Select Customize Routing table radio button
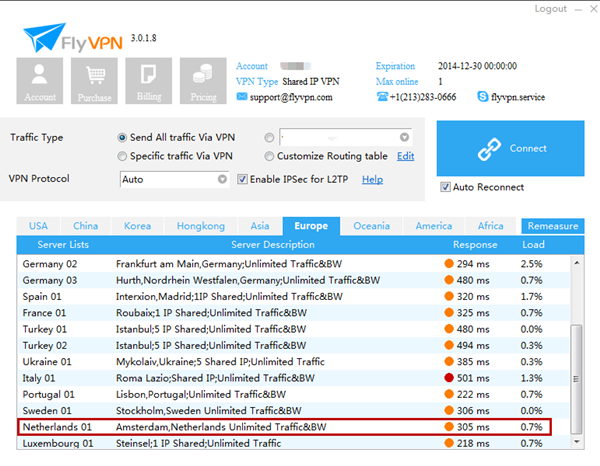Image resolution: width=600 pixels, height=466 pixels. tap(269, 156)
